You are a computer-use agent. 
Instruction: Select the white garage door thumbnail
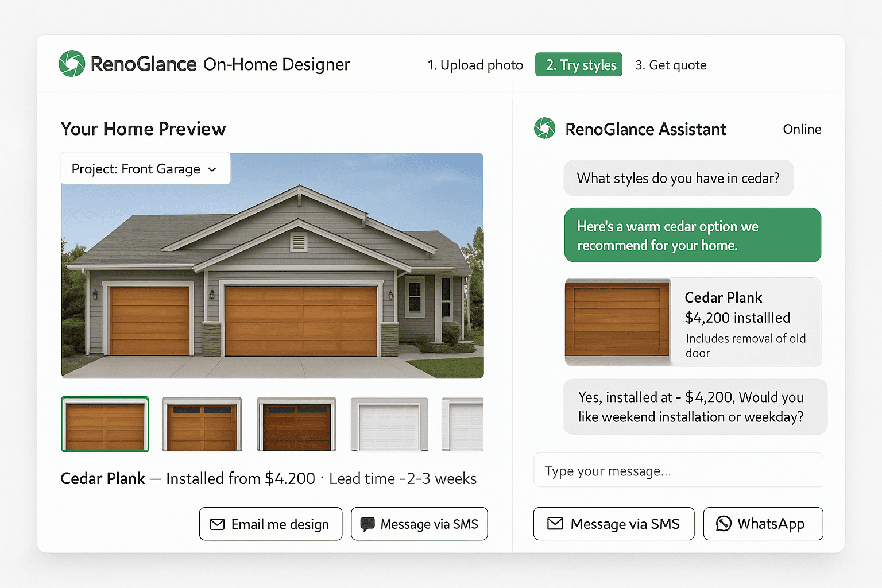[x=389, y=424]
